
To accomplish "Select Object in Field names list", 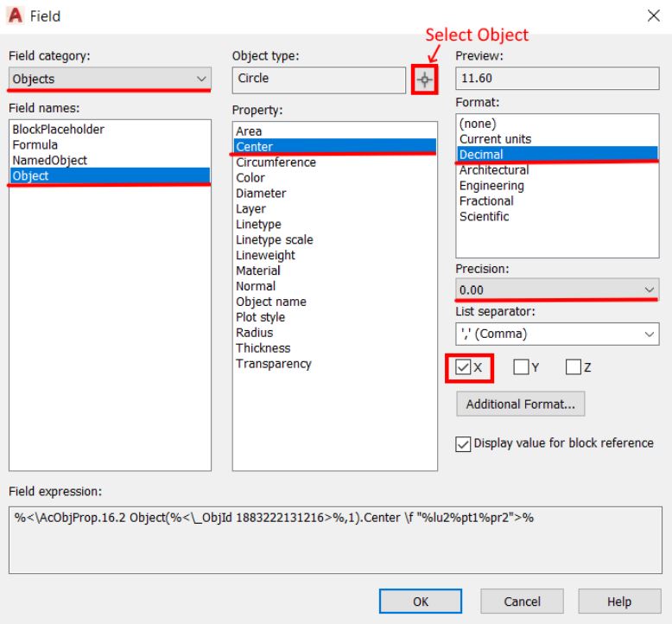I will tap(110, 175).
